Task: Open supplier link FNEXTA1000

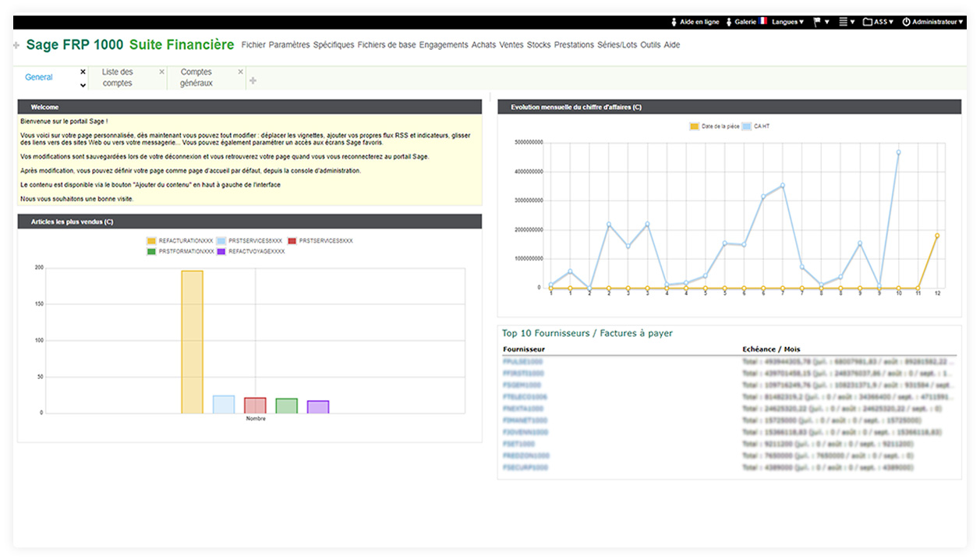Action: coord(523,409)
